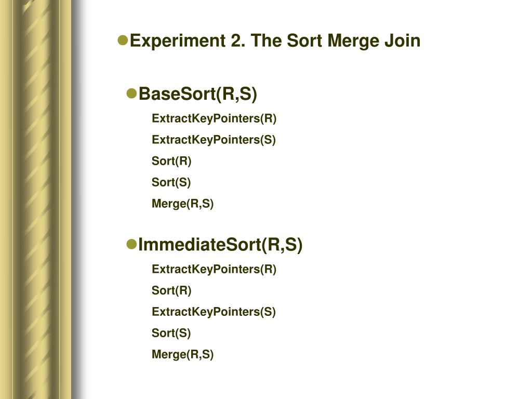Click the bullet beside Experiment 2 title
This screenshot has width=532, height=399.
pos(123,41)
